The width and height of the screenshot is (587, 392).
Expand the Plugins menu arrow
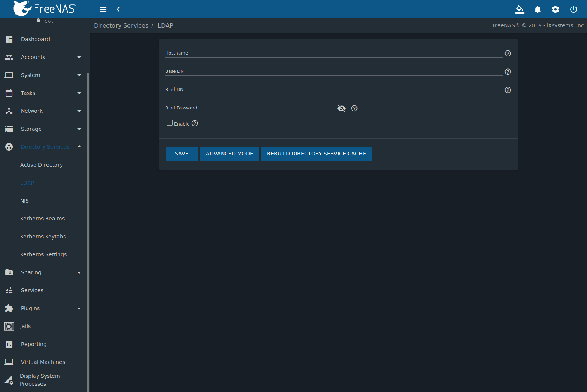(x=79, y=308)
